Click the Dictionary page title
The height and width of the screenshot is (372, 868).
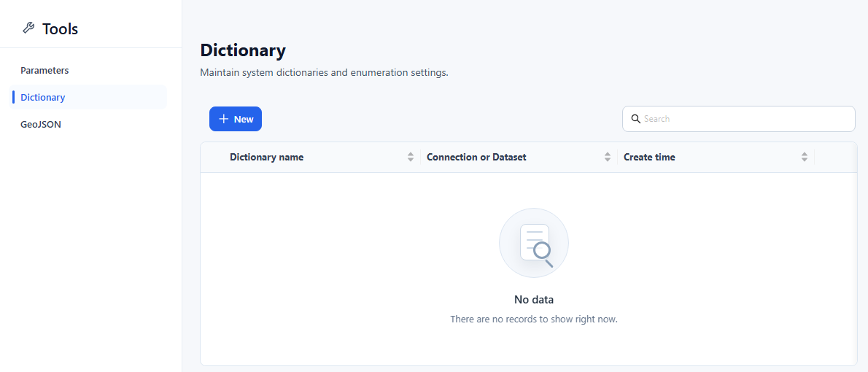coord(243,50)
